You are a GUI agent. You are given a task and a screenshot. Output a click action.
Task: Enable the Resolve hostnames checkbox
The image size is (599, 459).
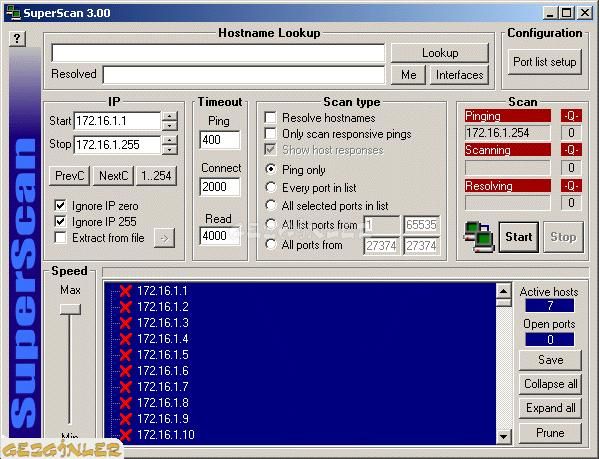point(270,117)
